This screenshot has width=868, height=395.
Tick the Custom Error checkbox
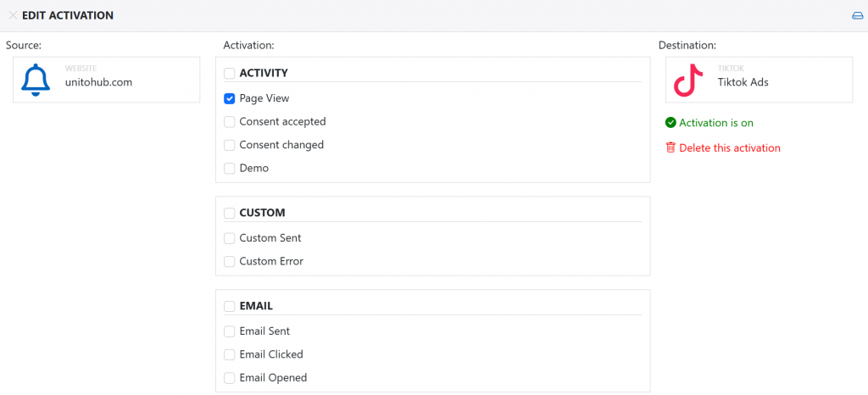click(x=229, y=261)
